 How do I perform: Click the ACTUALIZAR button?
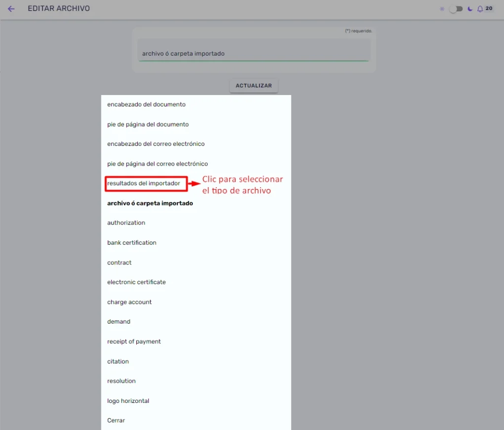click(x=253, y=86)
